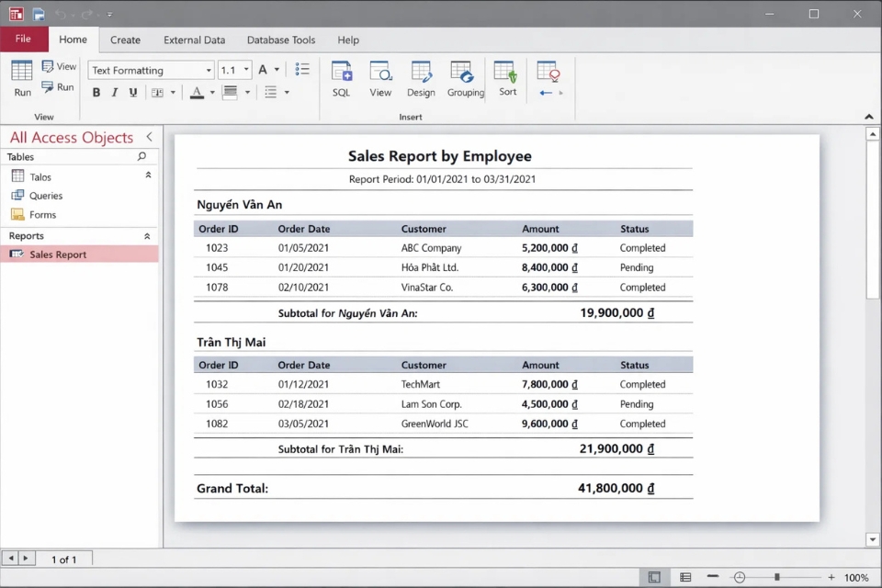Click the save icon in the title bar
882x588 pixels.
(39, 14)
